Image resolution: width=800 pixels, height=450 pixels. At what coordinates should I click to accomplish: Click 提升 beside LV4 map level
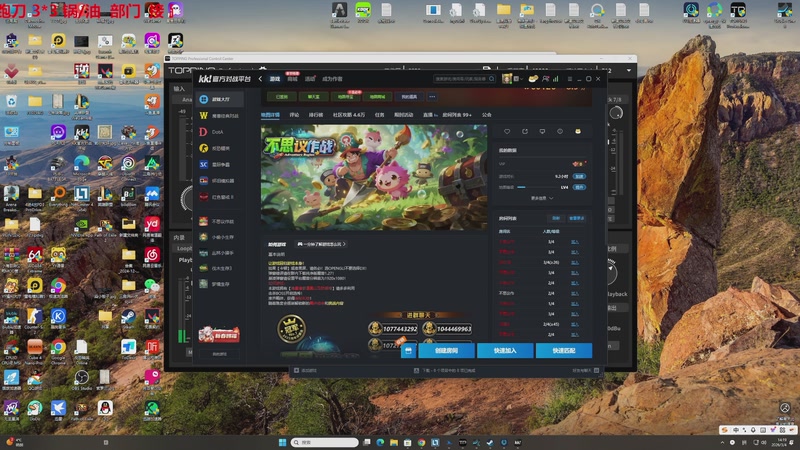(x=579, y=187)
